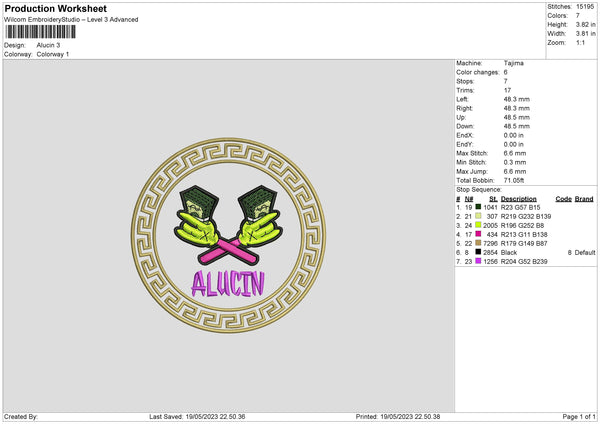Click the R23 G57 B15 description
This screenshot has height=424, width=600.
click(520, 207)
